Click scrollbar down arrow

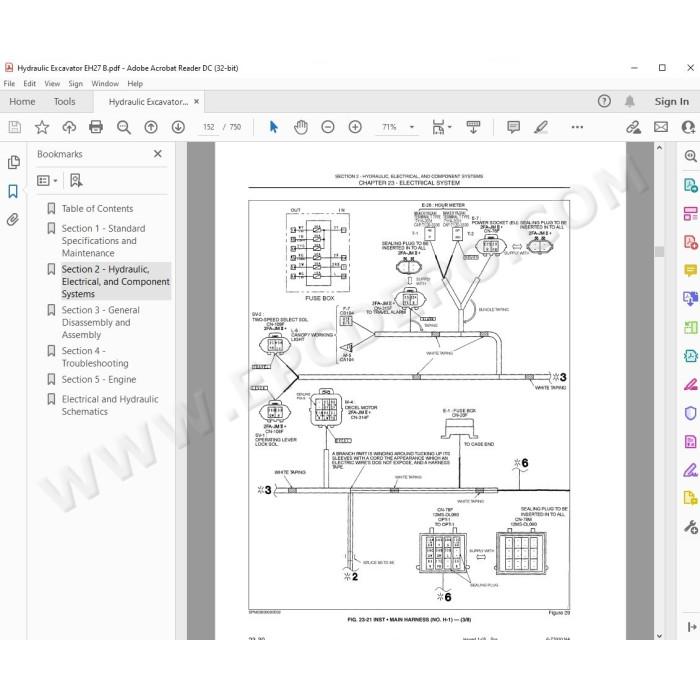(659, 636)
